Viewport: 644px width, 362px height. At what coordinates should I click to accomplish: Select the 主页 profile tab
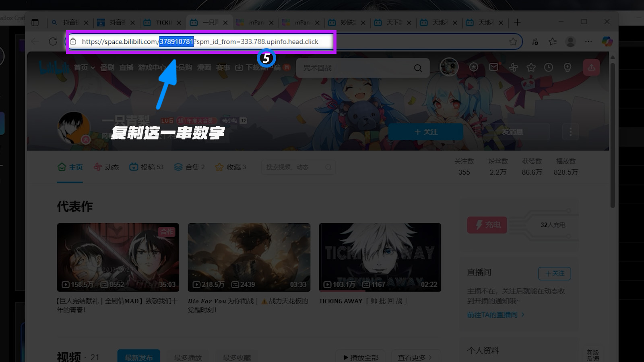(70, 167)
